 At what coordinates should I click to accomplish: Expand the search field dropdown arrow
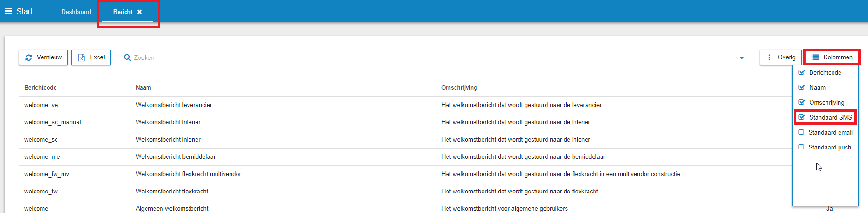pos(742,58)
